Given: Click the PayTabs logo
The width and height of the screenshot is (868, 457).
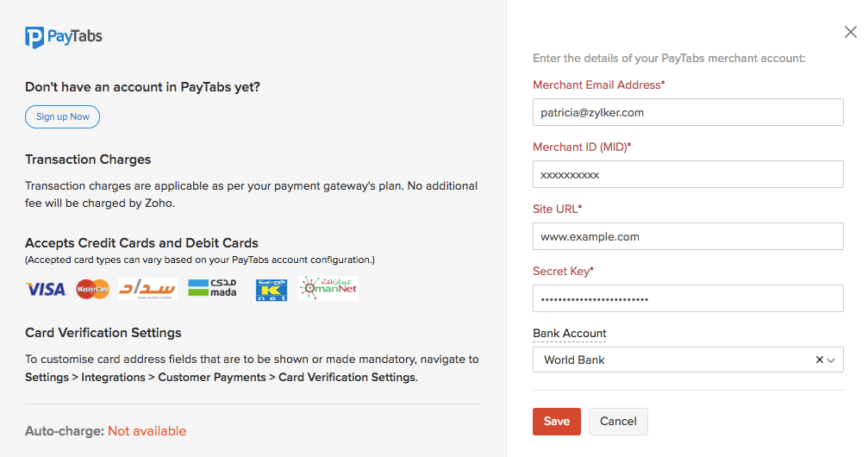Looking at the screenshot, I should click(64, 37).
